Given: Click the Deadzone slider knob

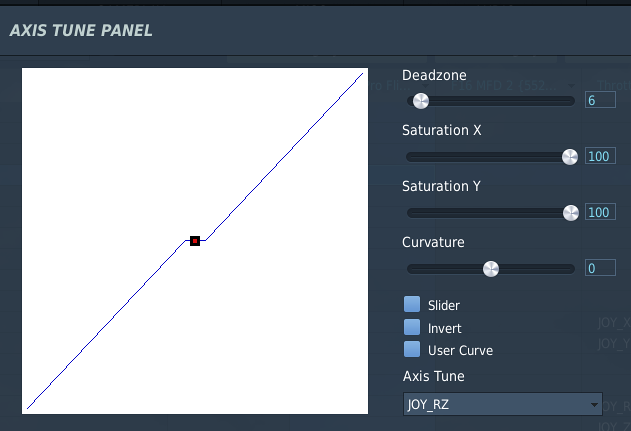Looking at the screenshot, I should click(x=421, y=101).
